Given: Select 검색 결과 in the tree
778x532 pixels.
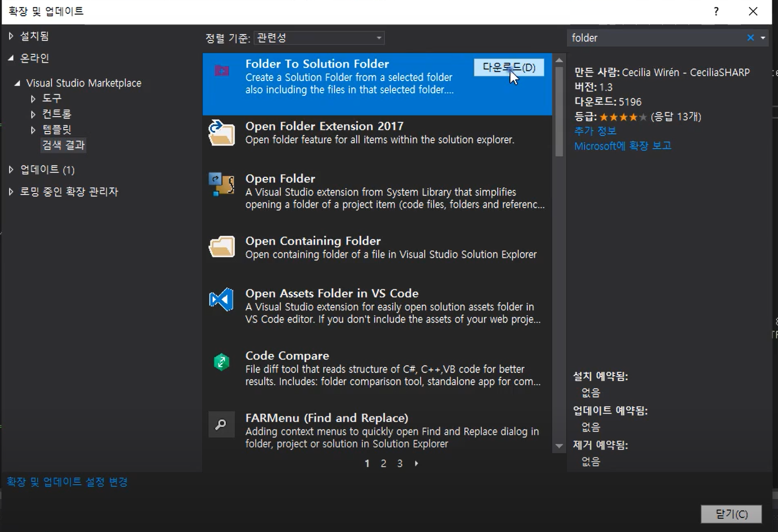Looking at the screenshot, I should [x=64, y=145].
